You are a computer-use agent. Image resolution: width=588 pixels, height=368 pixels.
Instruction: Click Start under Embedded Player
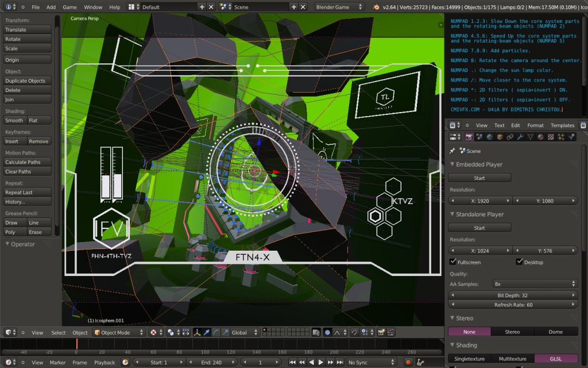click(479, 177)
